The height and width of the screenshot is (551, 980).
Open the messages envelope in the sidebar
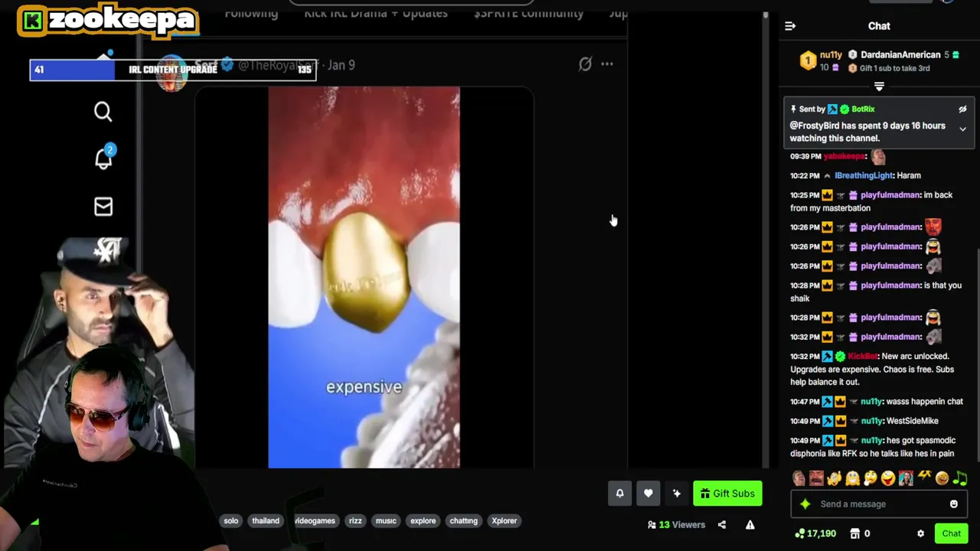point(103,207)
